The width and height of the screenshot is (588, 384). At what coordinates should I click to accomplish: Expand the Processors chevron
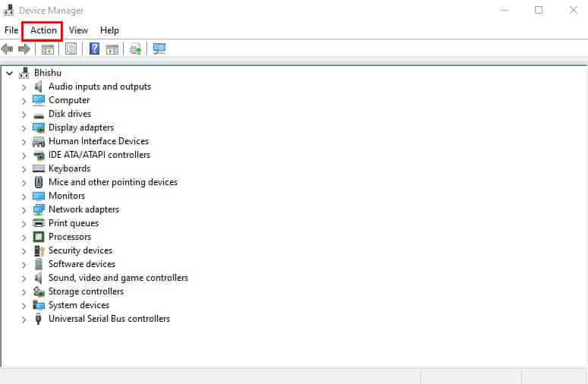click(24, 238)
